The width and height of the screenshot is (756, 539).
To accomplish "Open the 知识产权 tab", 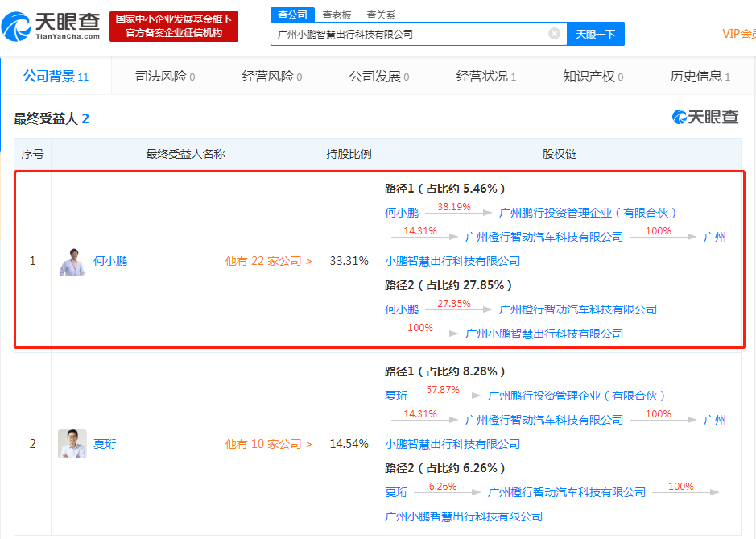I will pos(593,77).
